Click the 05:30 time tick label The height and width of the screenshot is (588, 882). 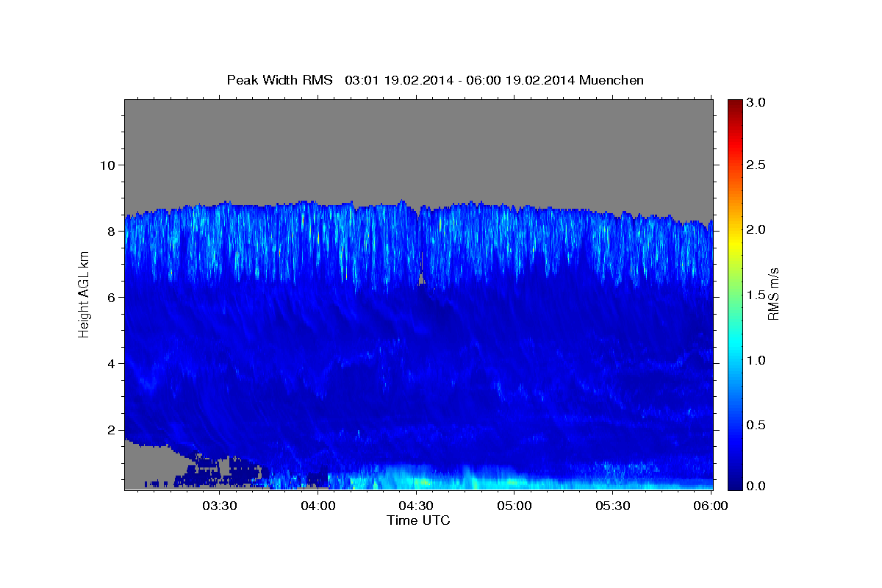point(612,506)
